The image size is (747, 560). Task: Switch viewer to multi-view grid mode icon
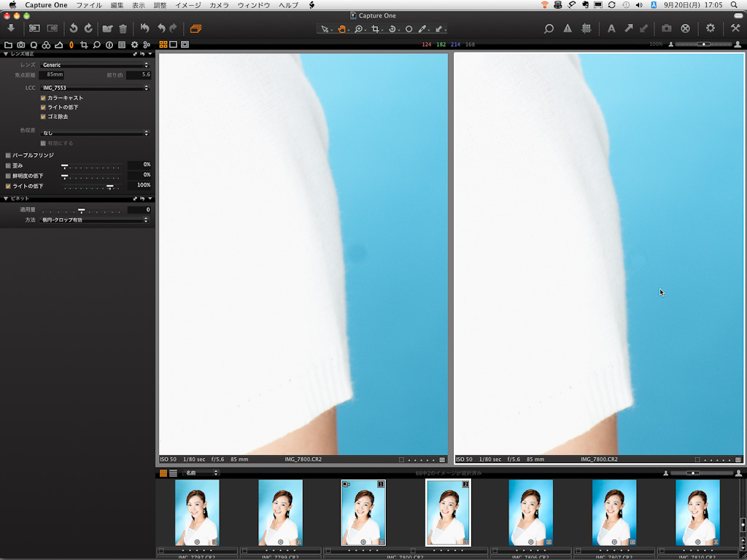click(x=163, y=44)
